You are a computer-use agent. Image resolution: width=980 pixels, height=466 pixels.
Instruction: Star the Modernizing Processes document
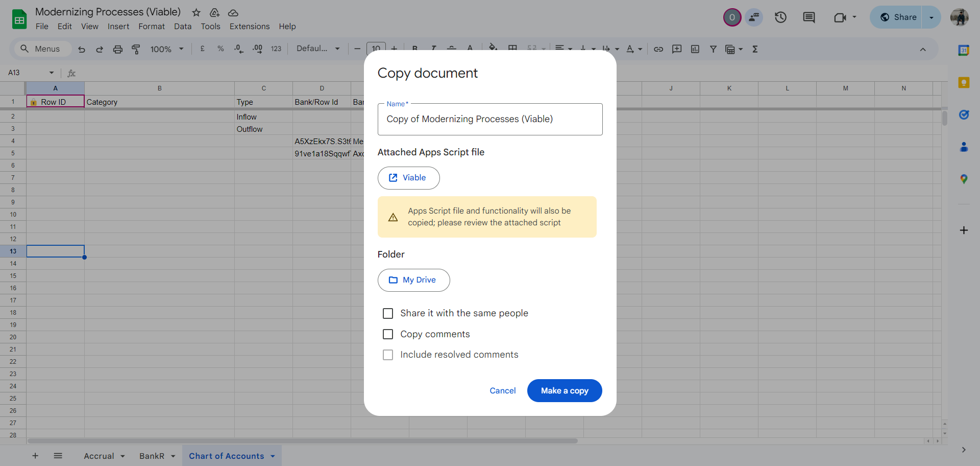click(196, 12)
